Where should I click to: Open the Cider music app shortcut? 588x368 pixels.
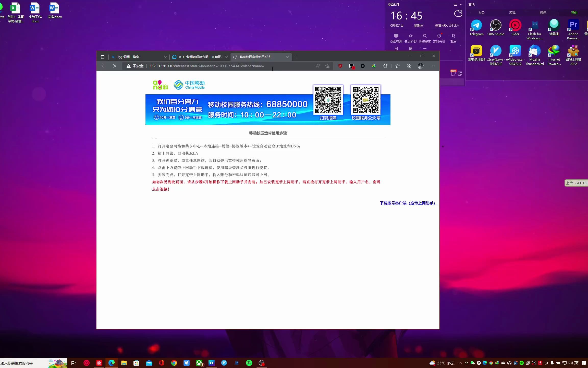[x=515, y=28]
